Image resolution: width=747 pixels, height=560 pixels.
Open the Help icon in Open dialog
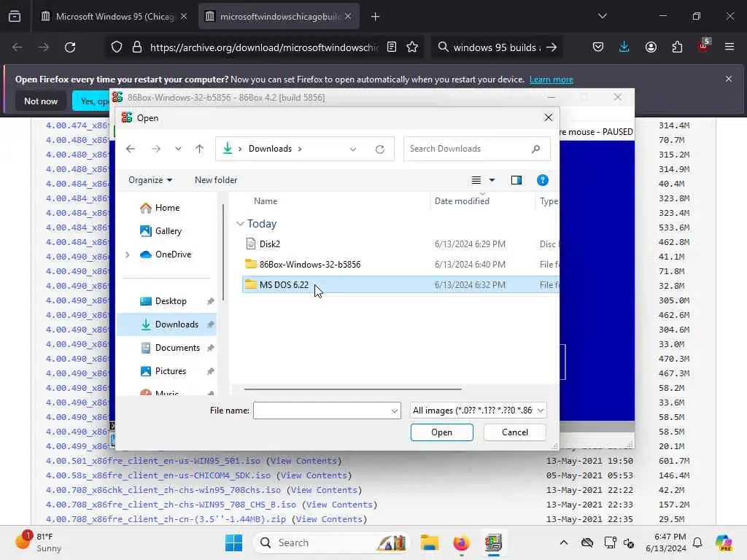[542, 180]
